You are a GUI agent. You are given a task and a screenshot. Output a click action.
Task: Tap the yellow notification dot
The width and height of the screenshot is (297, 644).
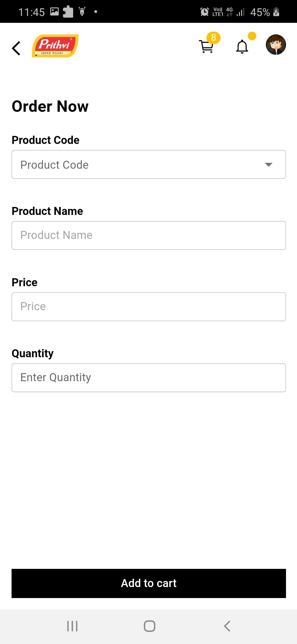coord(252,36)
